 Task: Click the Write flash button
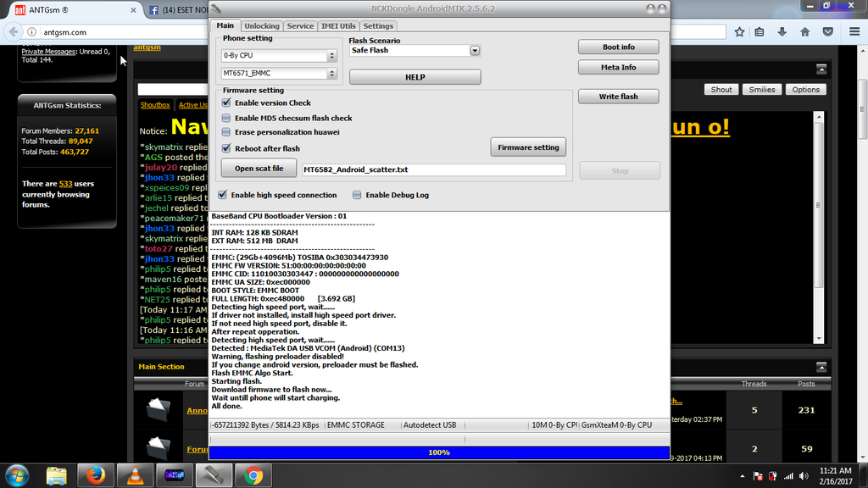(618, 97)
